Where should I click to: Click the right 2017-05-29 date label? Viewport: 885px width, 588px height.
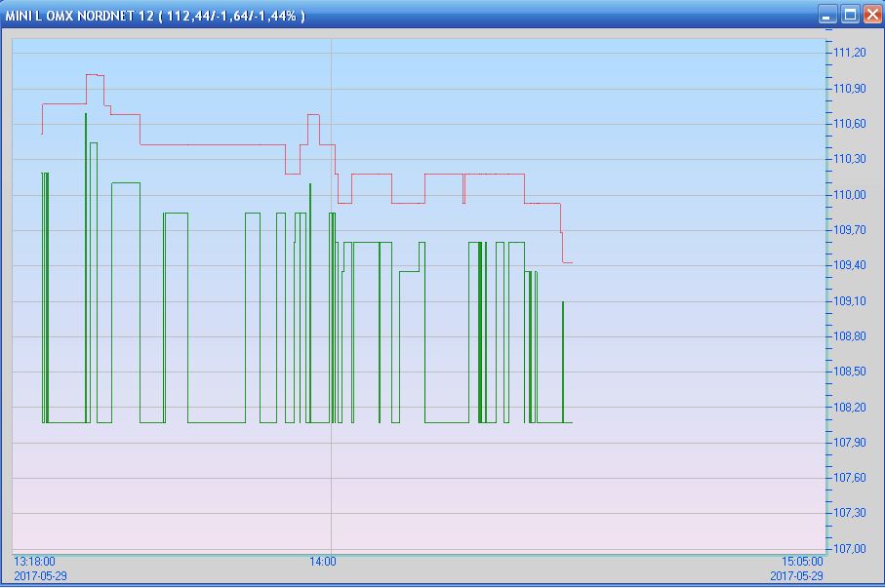pos(797,575)
